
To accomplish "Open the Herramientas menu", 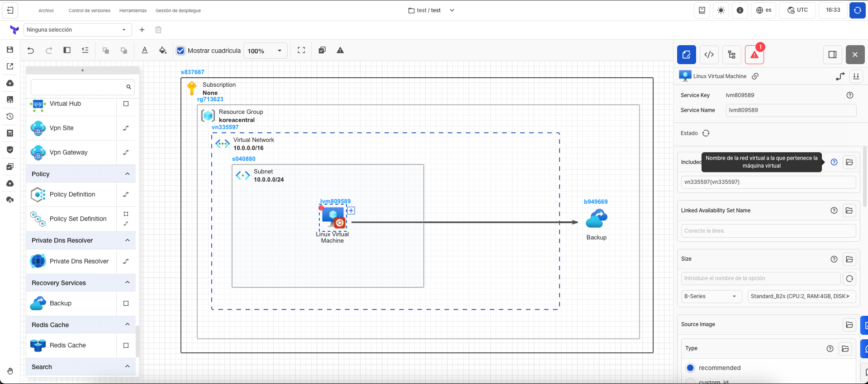I will [x=133, y=10].
